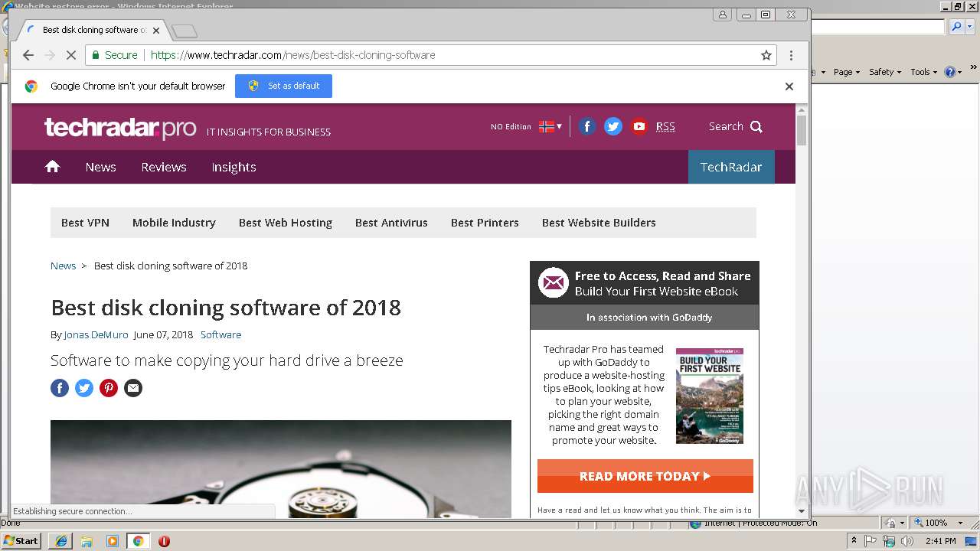
Task: Go back with the Chrome back arrow
Action: 28,55
